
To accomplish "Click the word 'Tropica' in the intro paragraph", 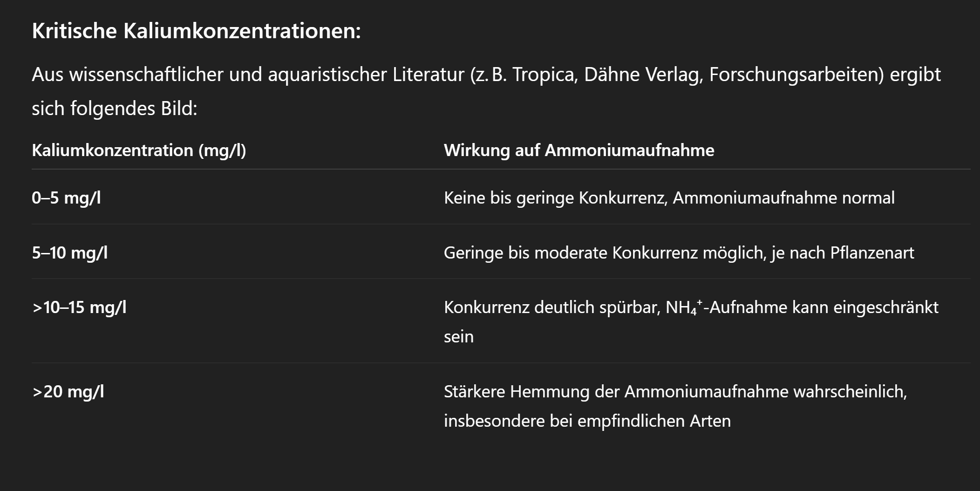I will (x=545, y=75).
